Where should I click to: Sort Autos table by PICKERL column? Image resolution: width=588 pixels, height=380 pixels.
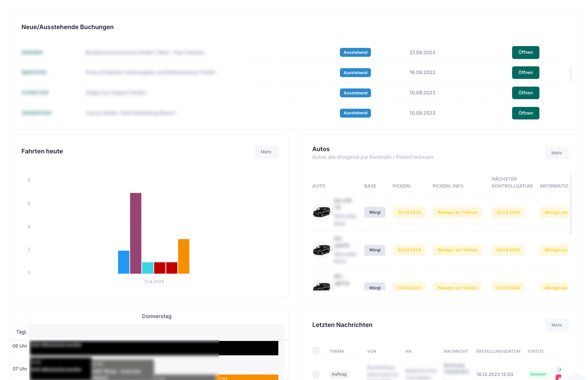(402, 186)
